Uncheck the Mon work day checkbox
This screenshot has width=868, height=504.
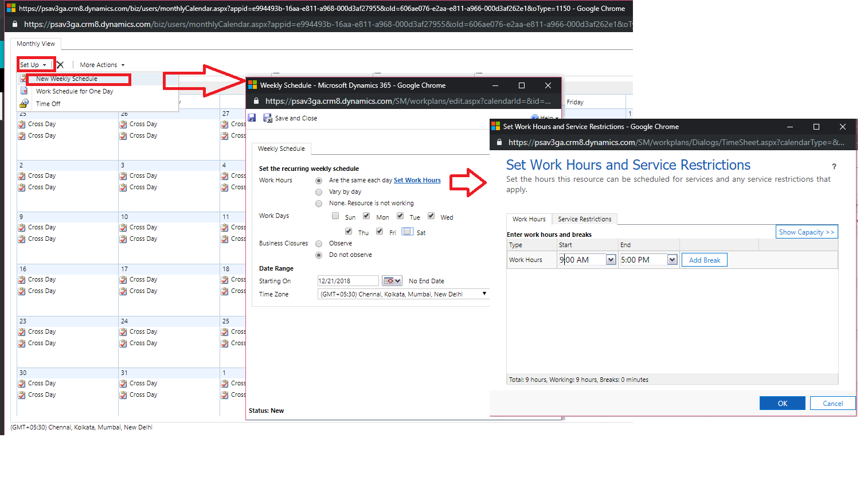pyautogui.click(x=366, y=216)
